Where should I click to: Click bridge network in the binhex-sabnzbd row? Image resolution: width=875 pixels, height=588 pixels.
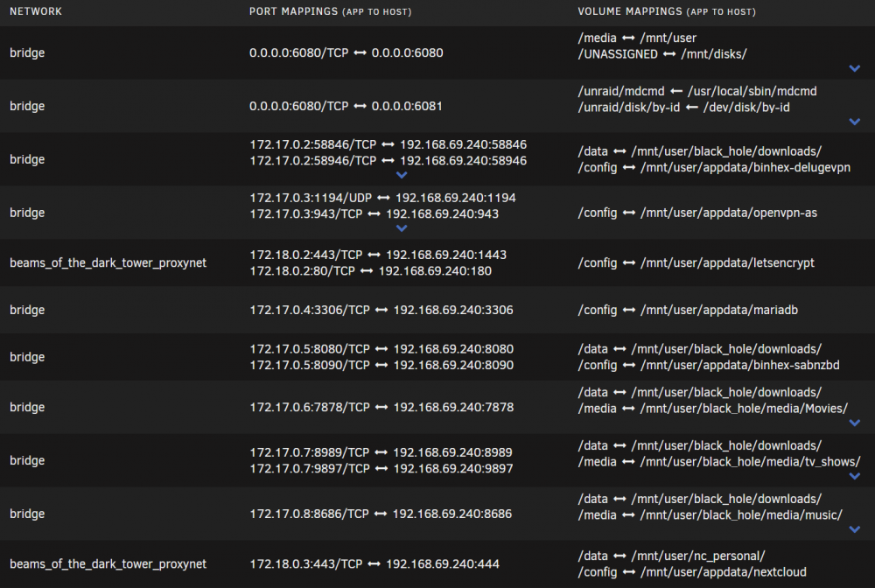click(27, 357)
